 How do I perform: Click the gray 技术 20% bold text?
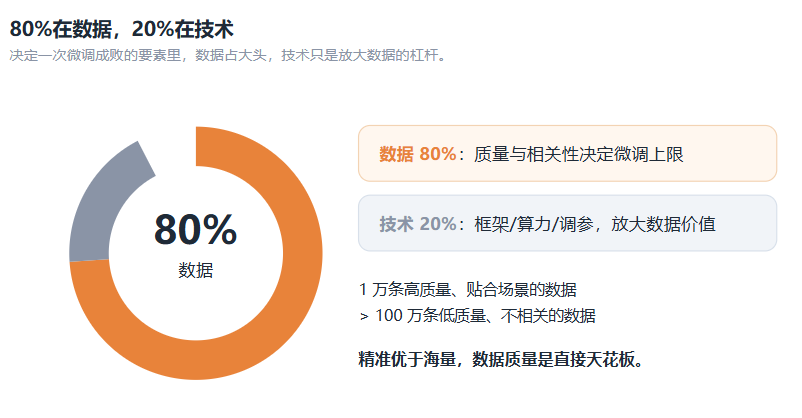click(x=417, y=224)
